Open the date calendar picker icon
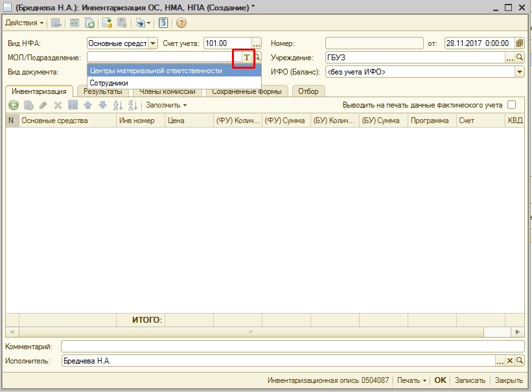 [x=519, y=43]
